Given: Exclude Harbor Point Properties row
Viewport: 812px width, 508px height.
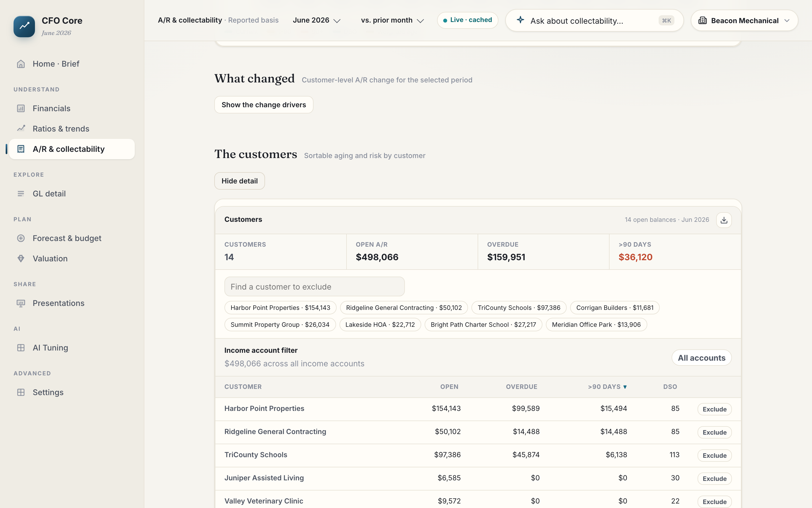Looking at the screenshot, I should (714, 409).
